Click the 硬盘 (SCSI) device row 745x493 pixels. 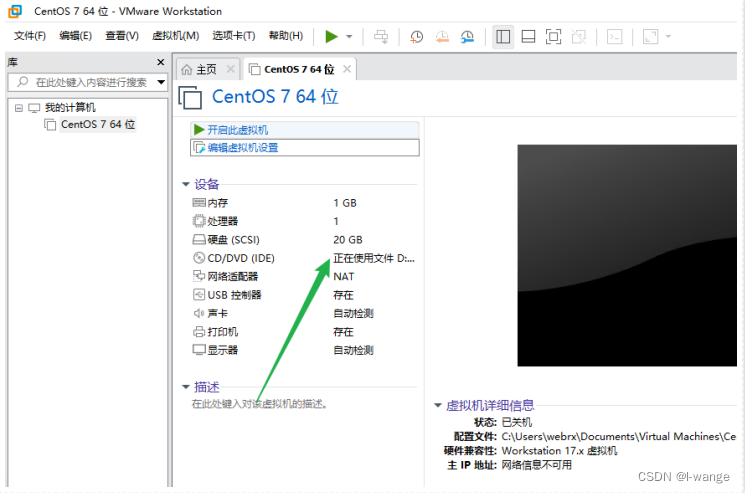click(304, 240)
